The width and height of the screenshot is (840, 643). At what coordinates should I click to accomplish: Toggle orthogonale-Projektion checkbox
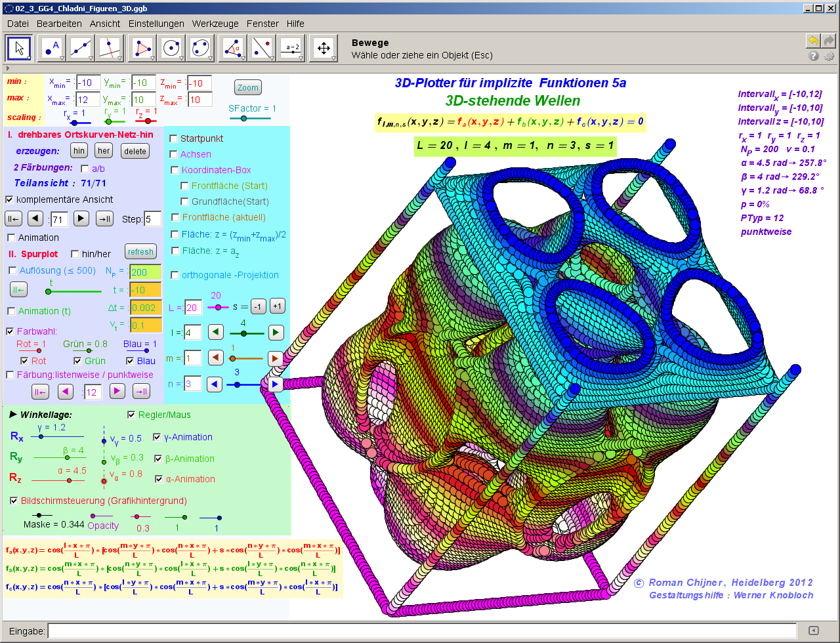point(175,275)
